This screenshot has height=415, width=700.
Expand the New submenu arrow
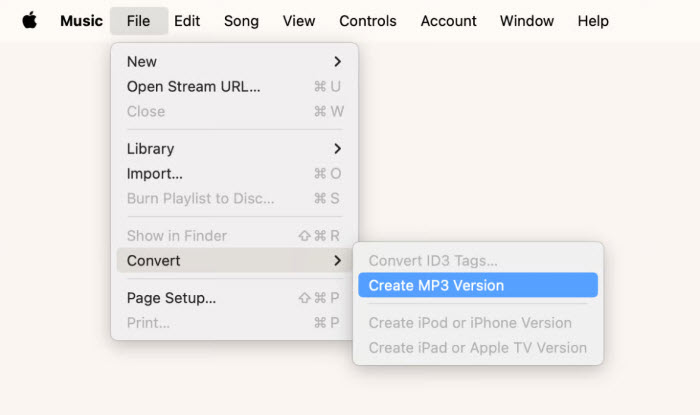pos(338,62)
